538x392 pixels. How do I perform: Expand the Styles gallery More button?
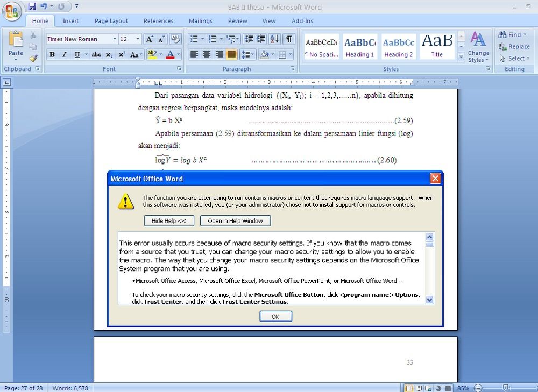coord(462,56)
